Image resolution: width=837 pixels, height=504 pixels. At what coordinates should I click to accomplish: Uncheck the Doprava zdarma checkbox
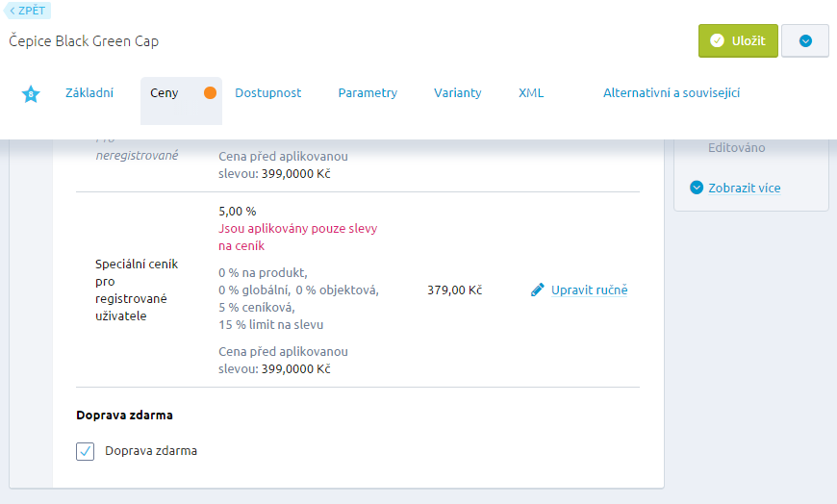click(x=86, y=451)
